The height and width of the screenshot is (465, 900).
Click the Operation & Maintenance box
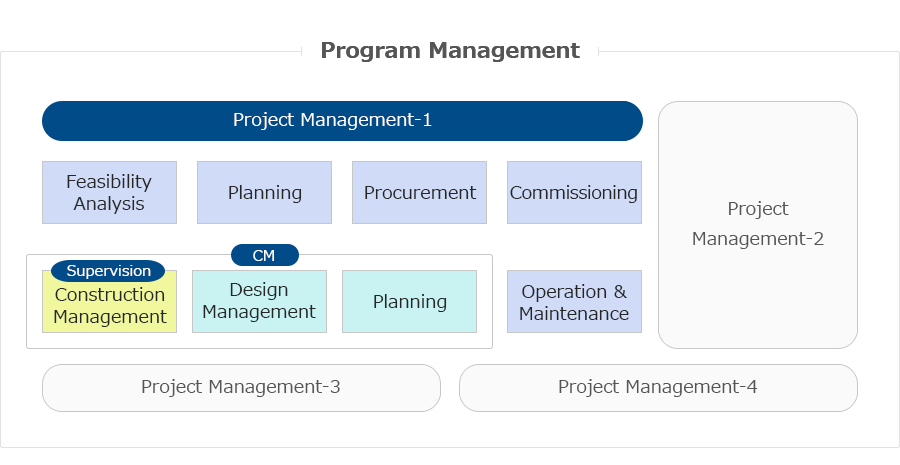(575, 301)
